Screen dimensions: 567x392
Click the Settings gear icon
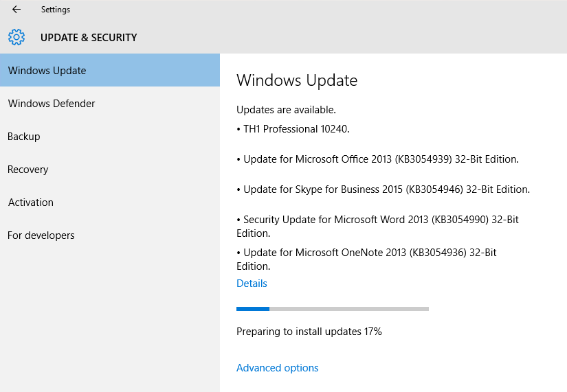point(16,37)
